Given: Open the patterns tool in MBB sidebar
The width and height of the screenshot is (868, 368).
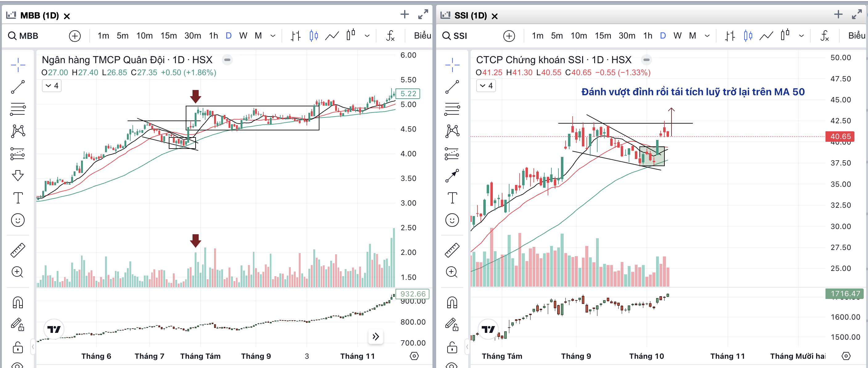Looking at the screenshot, I should click(x=18, y=131).
